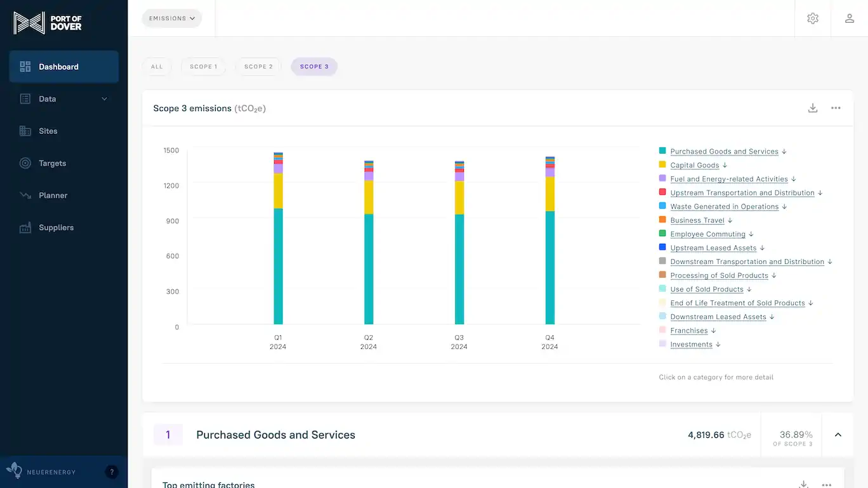
Task: Click the arrow beside Upstream Leased Assets
Action: 763,248
